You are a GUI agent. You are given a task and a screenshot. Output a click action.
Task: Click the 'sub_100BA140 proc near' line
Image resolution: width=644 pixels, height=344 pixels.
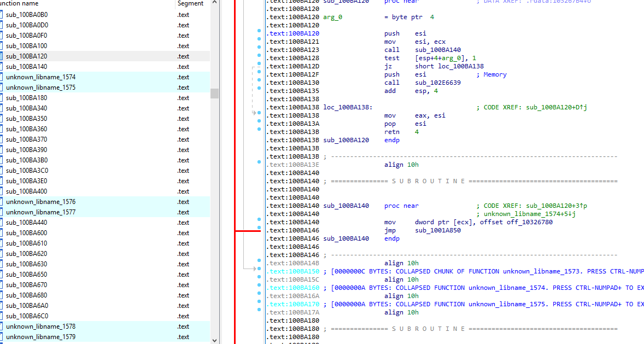coord(371,206)
